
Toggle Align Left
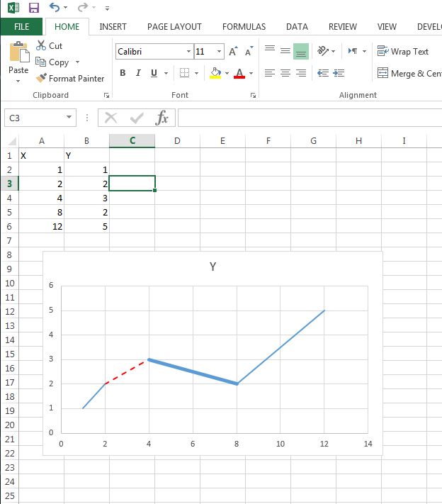(x=270, y=73)
